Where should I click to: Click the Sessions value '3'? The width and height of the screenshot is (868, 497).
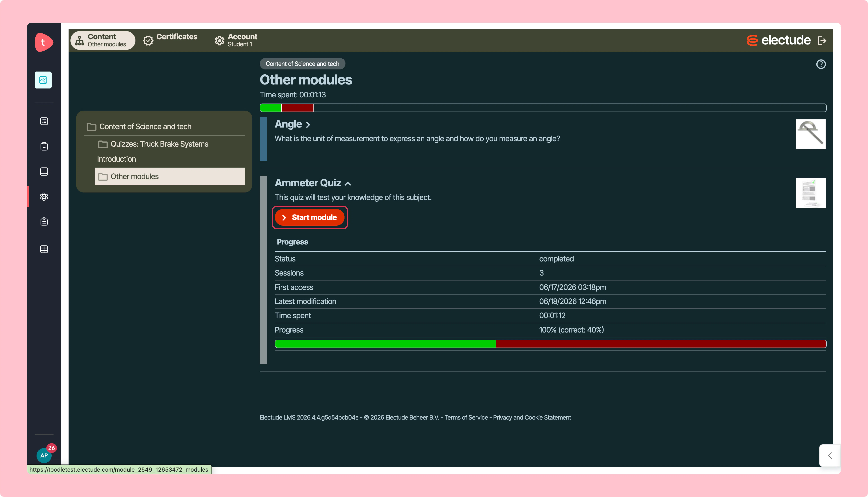[542, 273]
